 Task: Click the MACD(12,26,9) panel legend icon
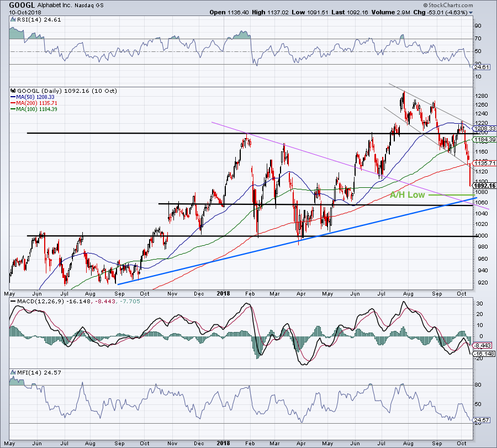click(13, 301)
